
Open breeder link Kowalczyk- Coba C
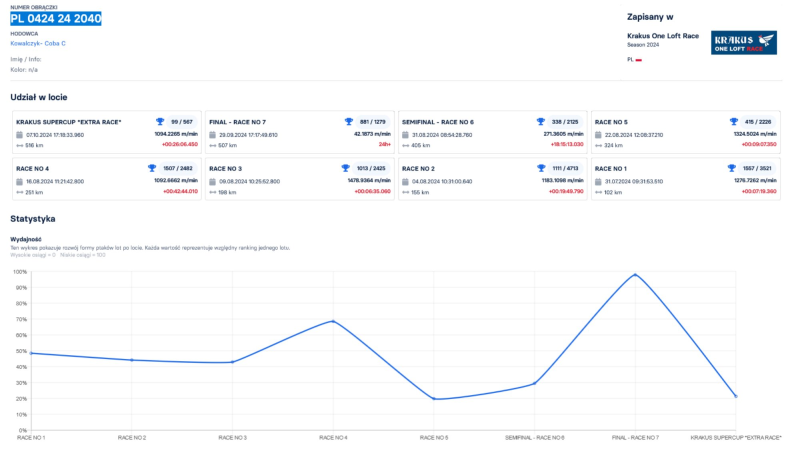coord(38,44)
